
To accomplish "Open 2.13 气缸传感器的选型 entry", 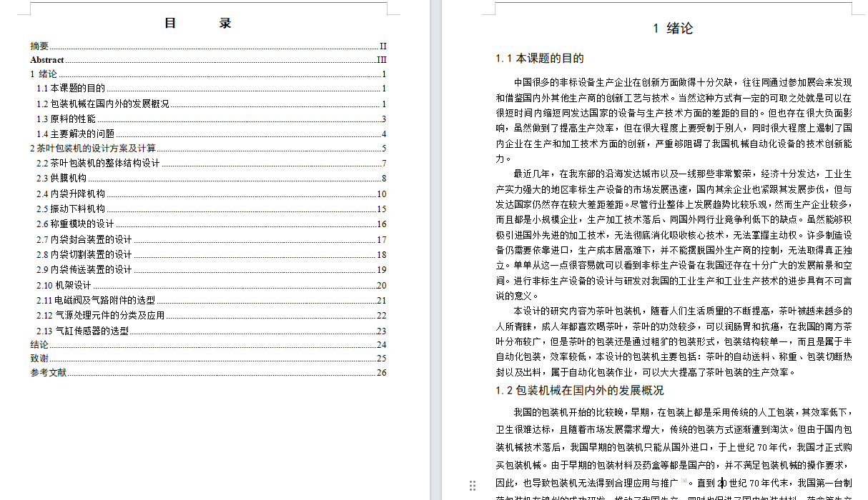I will coord(212,331).
